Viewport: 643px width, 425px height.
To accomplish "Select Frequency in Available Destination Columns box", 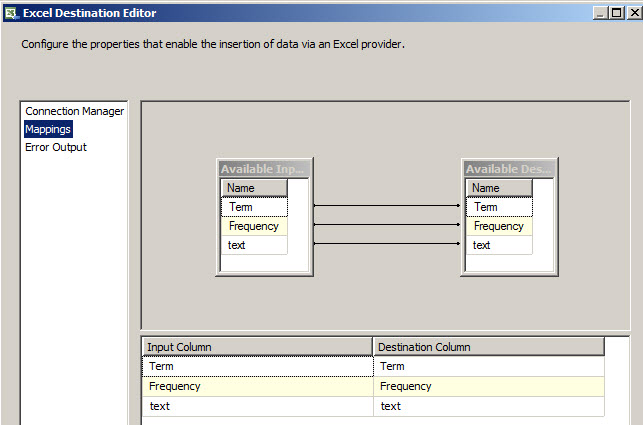I will [x=499, y=226].
